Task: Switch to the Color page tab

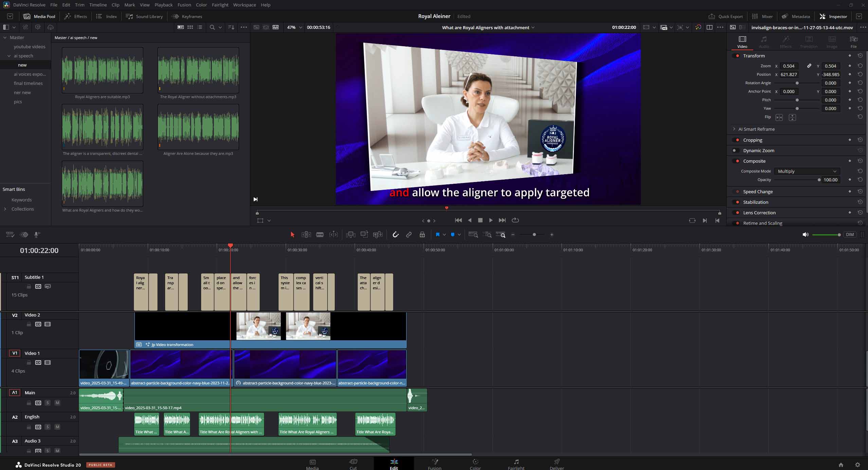Action: click(x=475, y=464)
